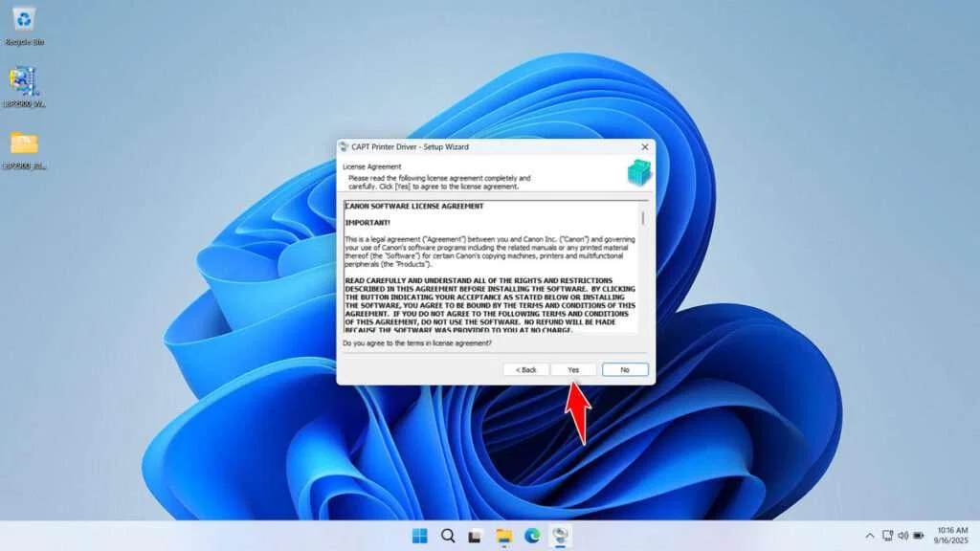Click the green software package icon in the wizard
The image size is (980, 551).
[x=637, y=172]
